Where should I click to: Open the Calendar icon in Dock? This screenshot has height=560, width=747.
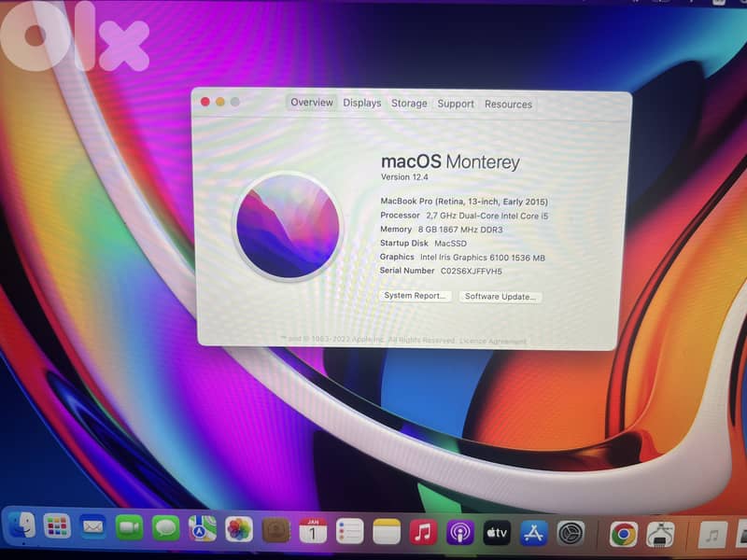(313, 530)
